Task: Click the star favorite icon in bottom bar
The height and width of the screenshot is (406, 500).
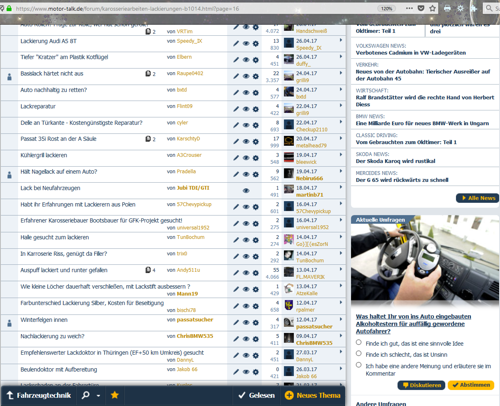Action: (x=115, y=395)
